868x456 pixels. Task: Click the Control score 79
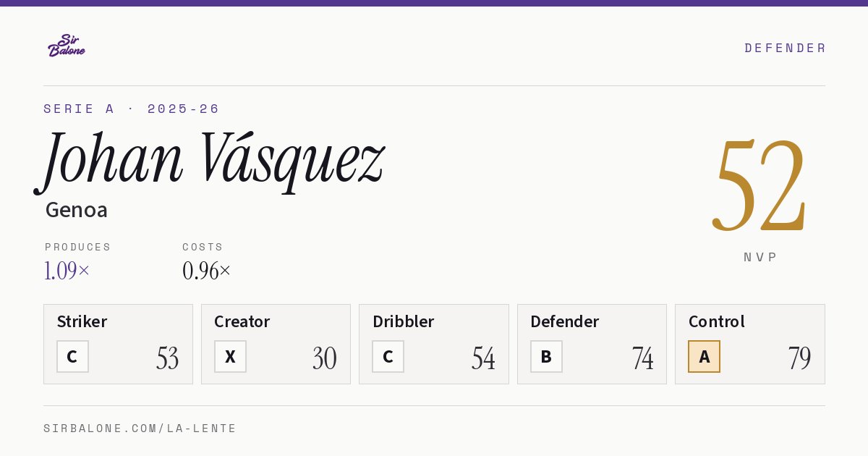pyautogui.click(x=799, y=358)
